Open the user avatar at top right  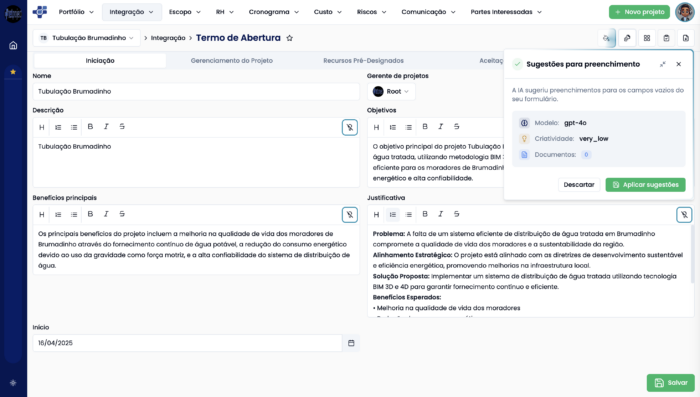tap(685, 12)
